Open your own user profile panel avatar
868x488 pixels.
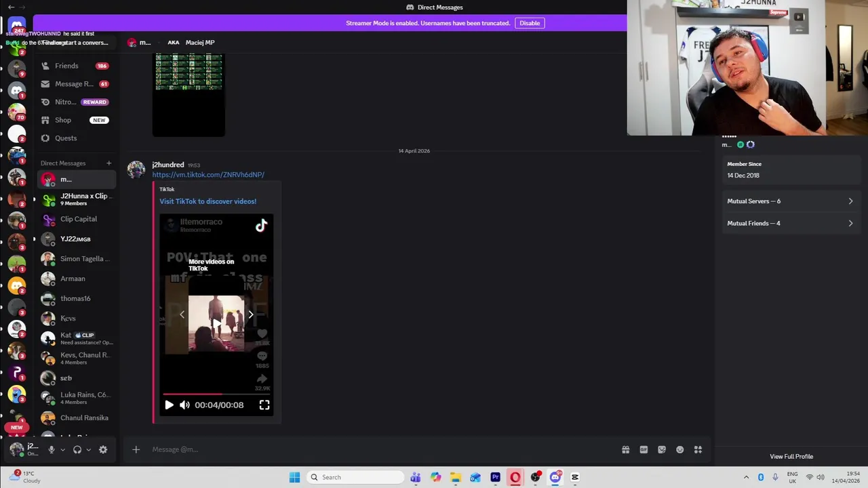(x=17, y=449)
